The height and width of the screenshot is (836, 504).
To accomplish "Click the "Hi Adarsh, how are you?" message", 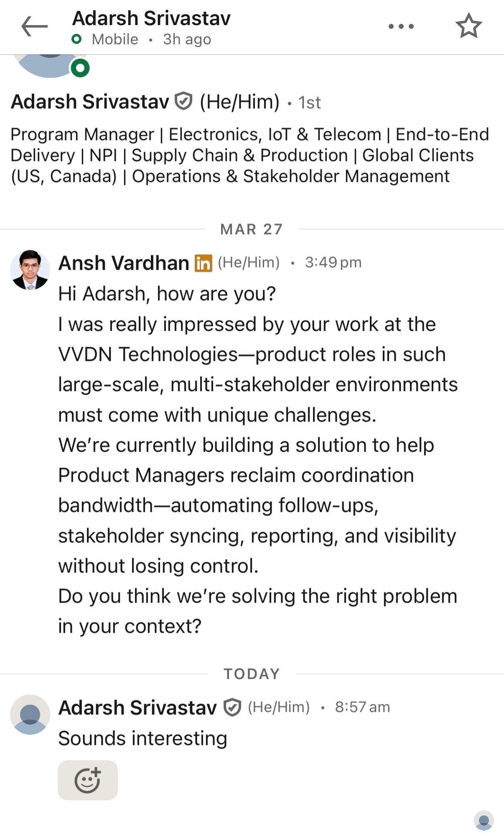I will click(167, 294).
